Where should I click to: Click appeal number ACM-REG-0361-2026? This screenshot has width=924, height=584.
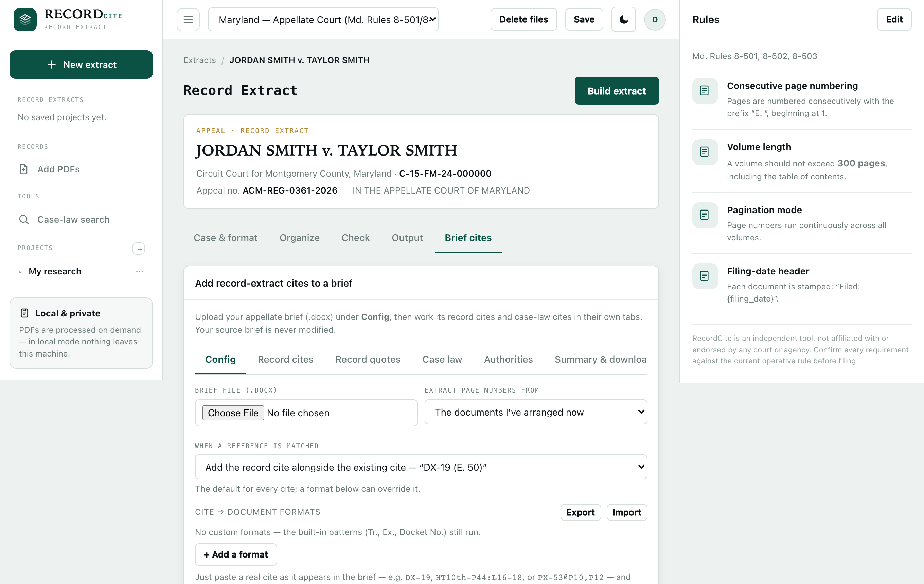click(290, 190)
